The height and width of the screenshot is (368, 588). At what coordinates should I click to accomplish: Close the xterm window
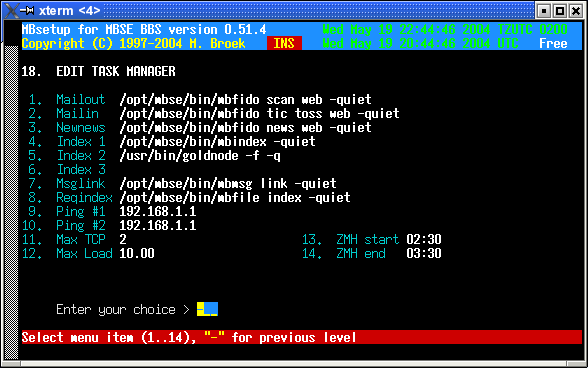coord(576,11)
